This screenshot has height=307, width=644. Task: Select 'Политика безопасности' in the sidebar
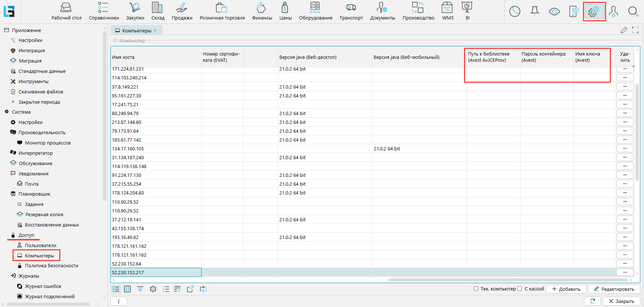pos(52,265)
